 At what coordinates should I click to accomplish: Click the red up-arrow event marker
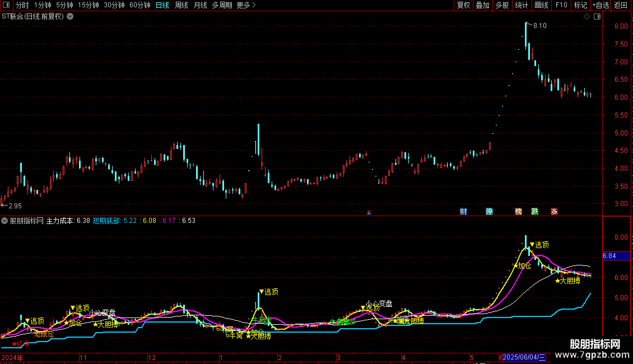point(369,212)
